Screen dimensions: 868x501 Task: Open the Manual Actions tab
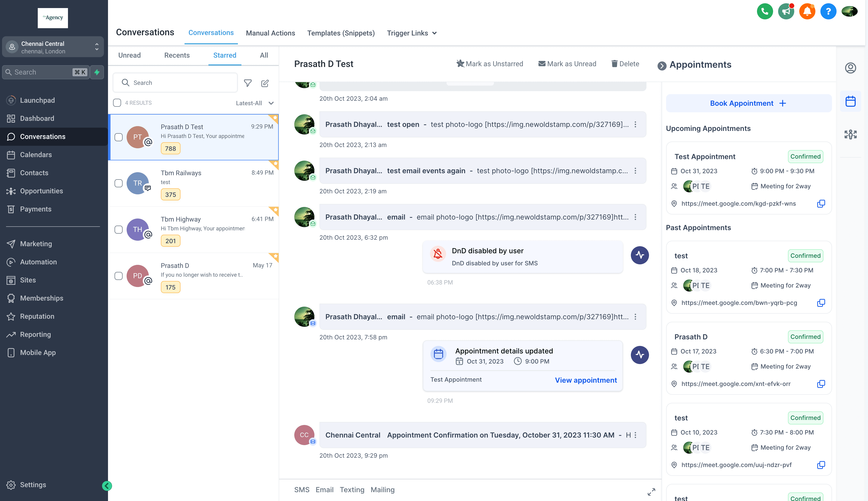point(270,33)
